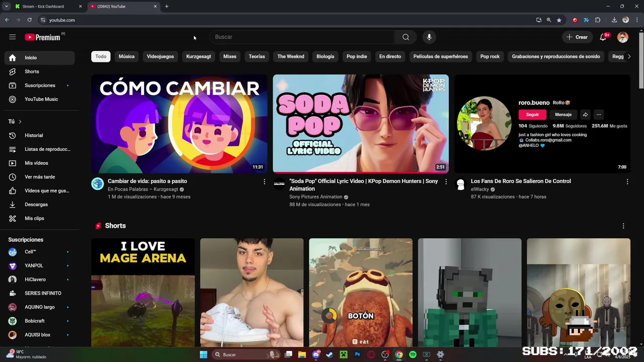The height and width of the screenshot is (362, 644).
Task: Click the magnifier search button
Action: point(406,37)
